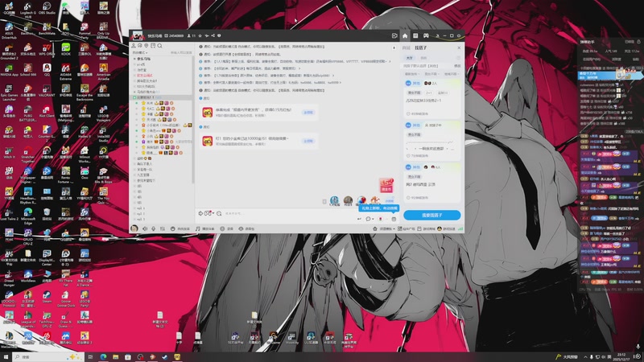The width and height of the screenshot is (644, 362).
Task: Select the tab next to 大厅
Action: point(423,58)
